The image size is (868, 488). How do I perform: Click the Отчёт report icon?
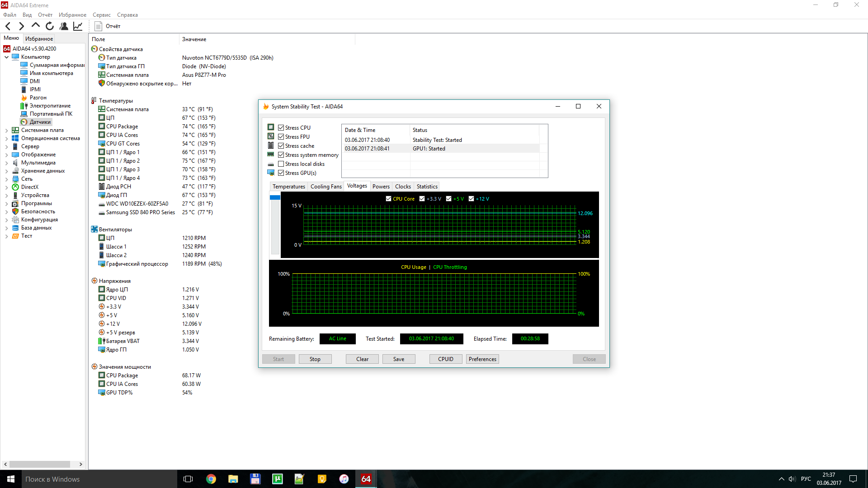point(98,26)
